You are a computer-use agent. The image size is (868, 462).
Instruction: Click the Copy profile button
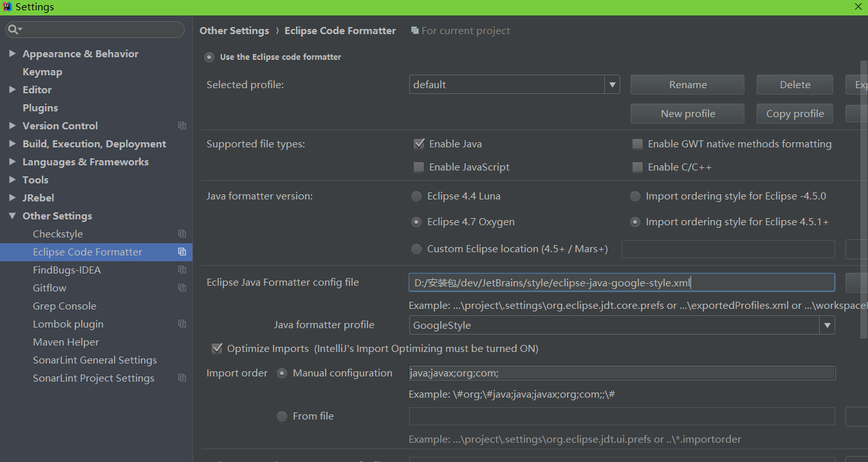[794, 113]
